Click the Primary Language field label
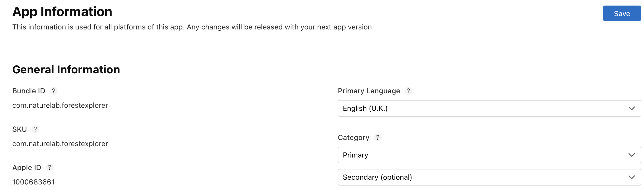The image size is (644, 190). coord(369,91)
